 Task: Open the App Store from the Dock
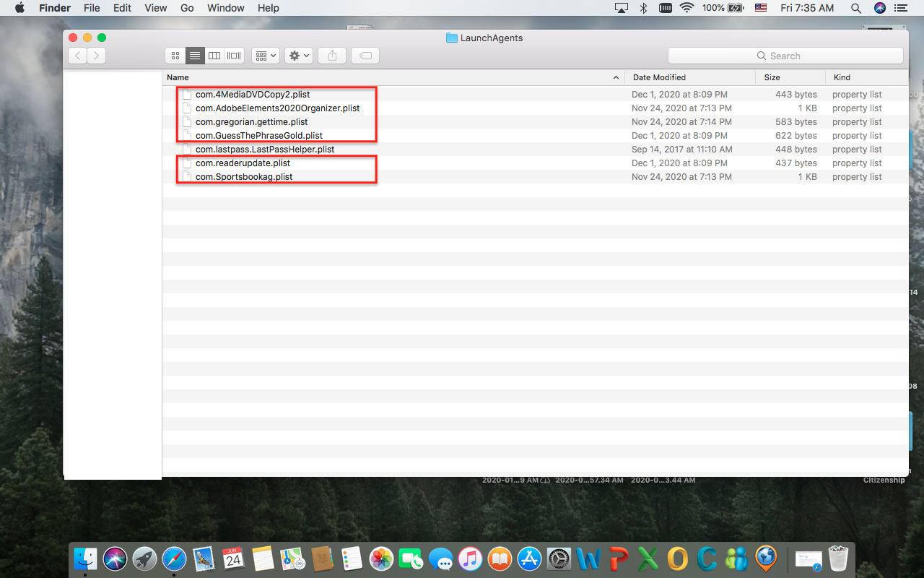(x=529, y=558)
